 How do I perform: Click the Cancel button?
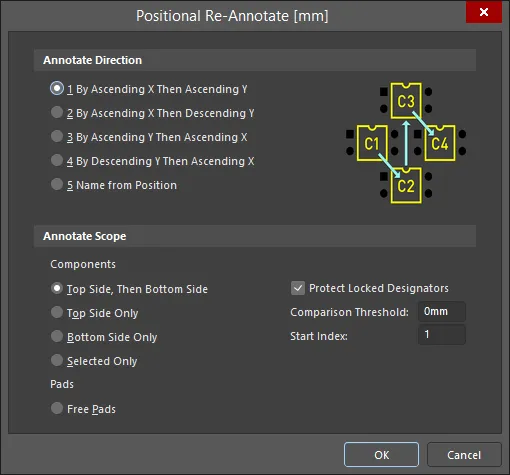pos(464,455)
